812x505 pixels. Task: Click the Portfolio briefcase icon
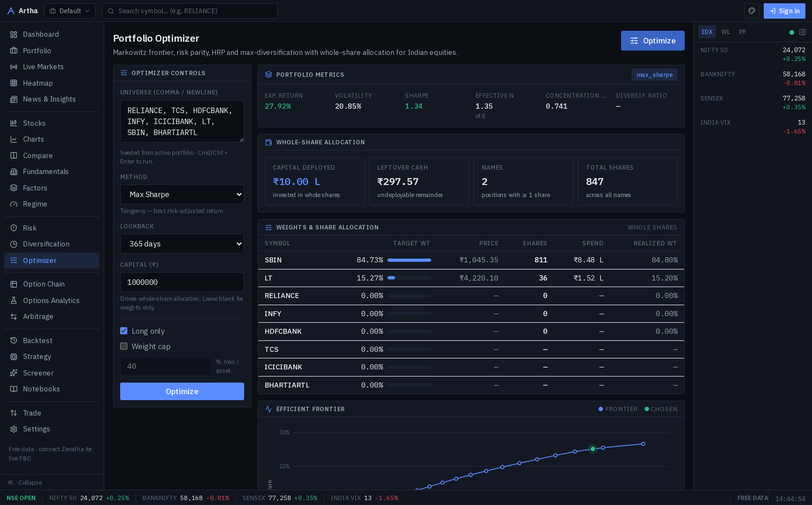coord(14,51)
